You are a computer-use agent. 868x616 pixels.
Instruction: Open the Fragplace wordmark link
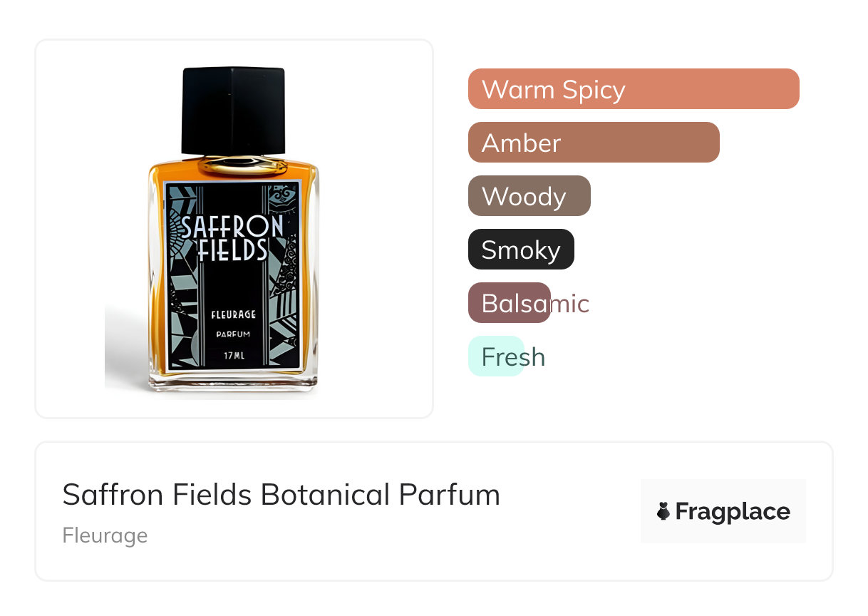(732, 511)
